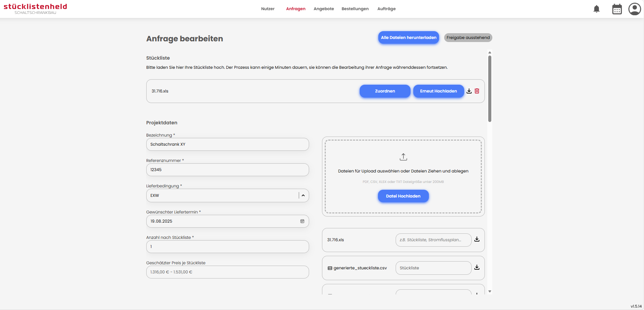Image resolution: width=644 pixels, height=310 pixels.
Task: Expand the Lieferbedingung dropdown
Action: 303,195
